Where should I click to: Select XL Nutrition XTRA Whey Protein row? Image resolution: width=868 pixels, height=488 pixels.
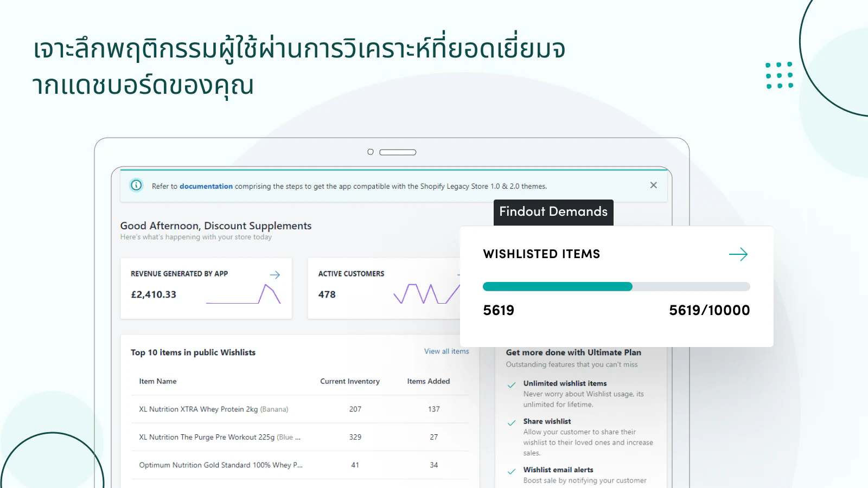[x=300, y=409]
